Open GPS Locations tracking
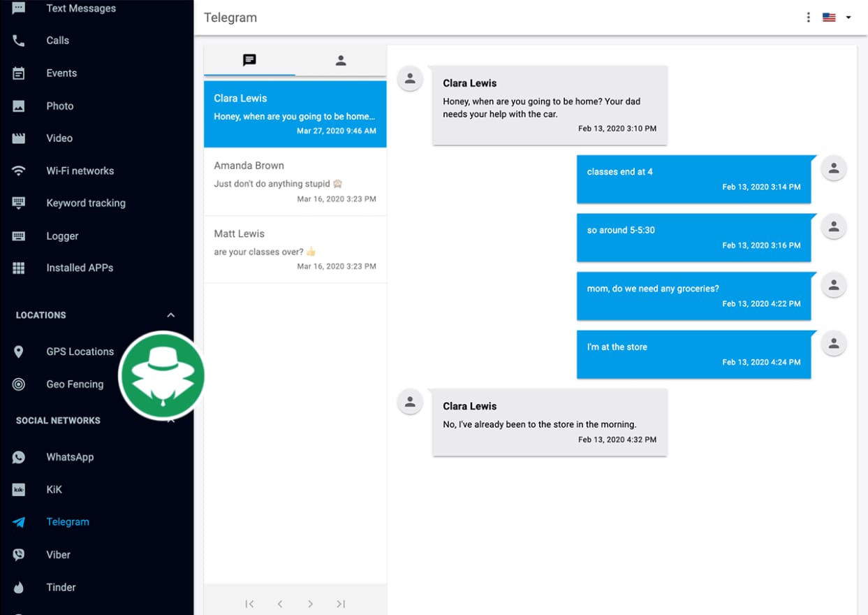868x615 pixels. pyautogui.click(x=19, y=352)
